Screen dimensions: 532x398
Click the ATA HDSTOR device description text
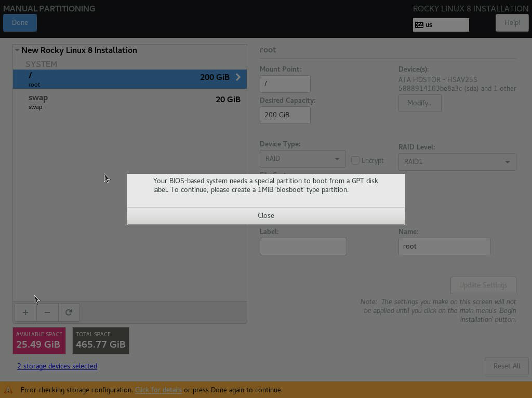(x=457, y=84)
